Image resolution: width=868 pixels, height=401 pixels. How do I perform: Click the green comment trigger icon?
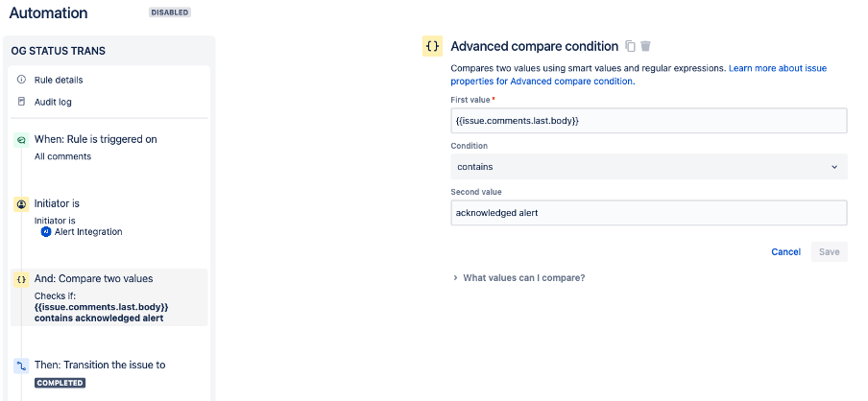[x=21, y=140]
